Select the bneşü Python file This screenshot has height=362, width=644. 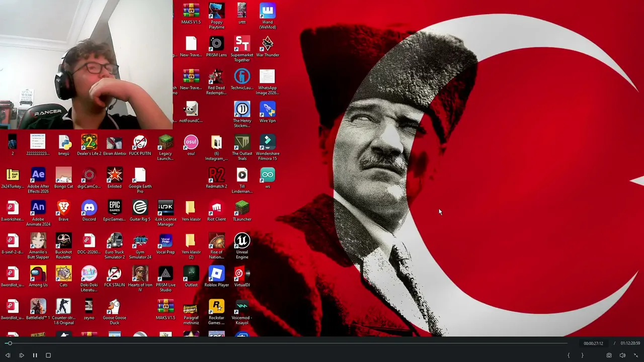click(63, 145)
